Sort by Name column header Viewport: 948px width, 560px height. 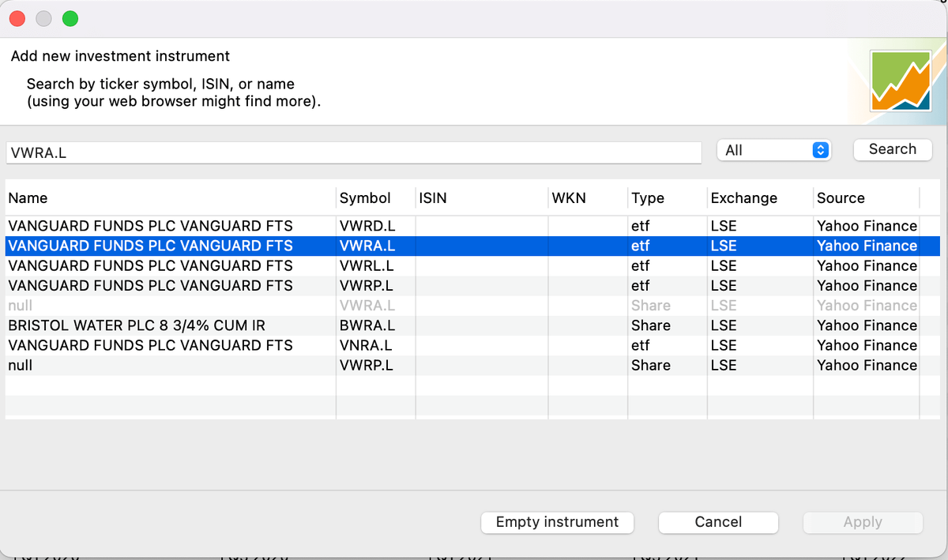(x=171, y=198)
